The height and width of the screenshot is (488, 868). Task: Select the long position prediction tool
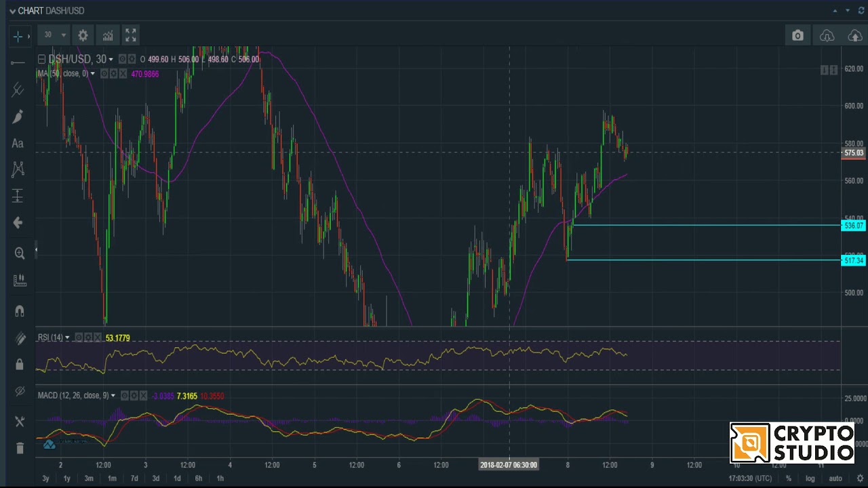coord(18,197)
